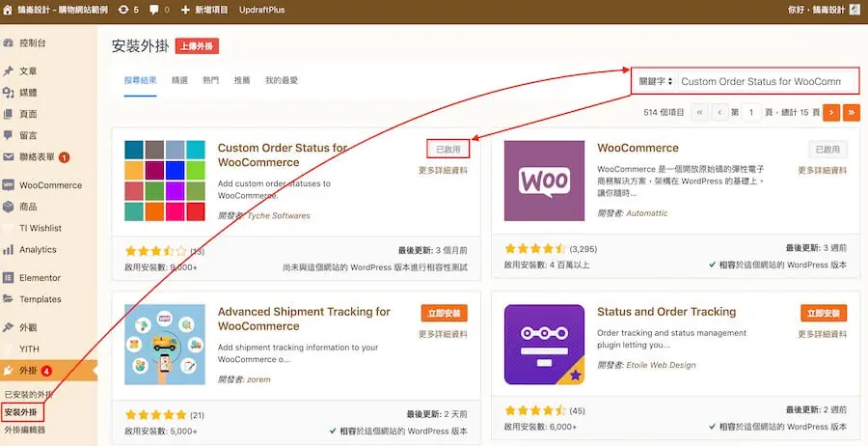
Task: Click the current page number field
Action: tap(751, 113)
